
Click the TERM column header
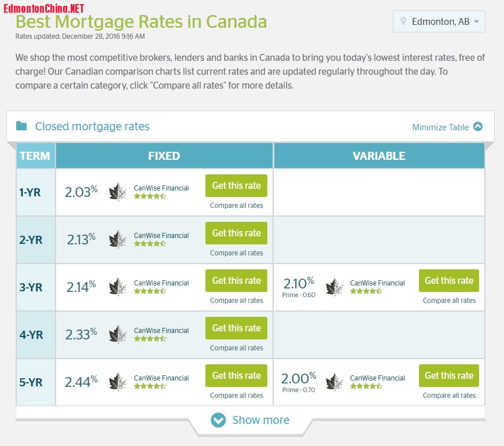(35, 156)
